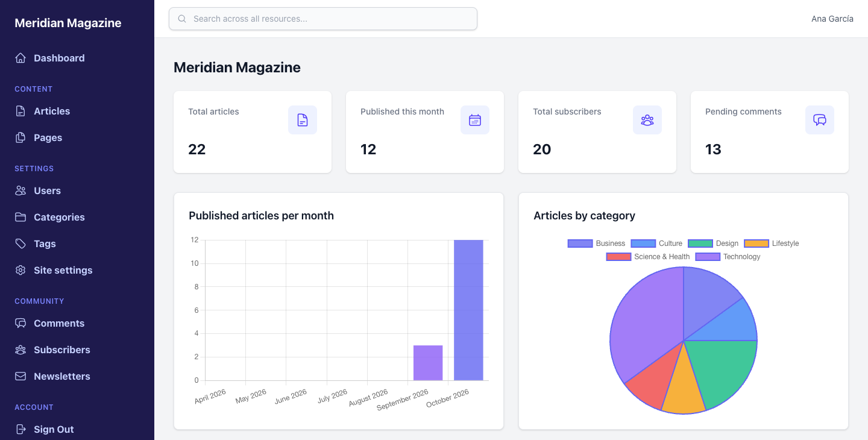
Task: Click the Total subscribers card icon
Action: pyautogui.click(x=647, y=120)
